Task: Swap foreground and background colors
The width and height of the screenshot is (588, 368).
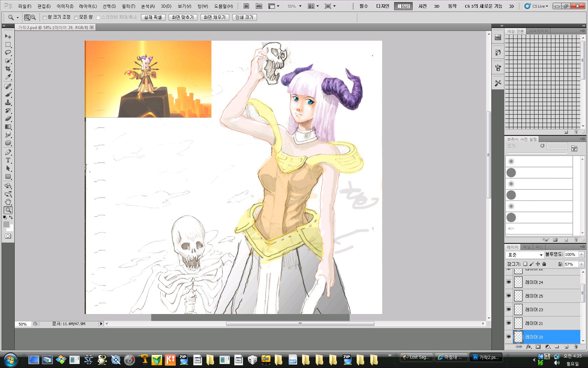Action: pos(11,217)
